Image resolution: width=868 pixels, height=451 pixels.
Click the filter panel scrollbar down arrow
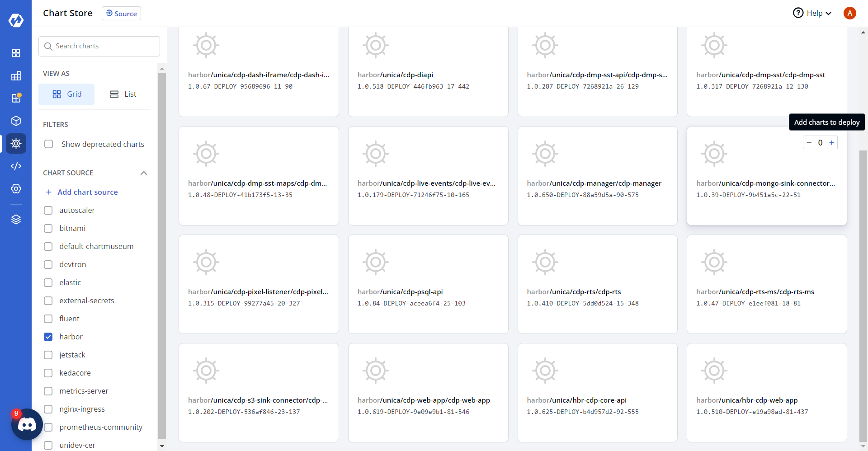coord(162,446)
